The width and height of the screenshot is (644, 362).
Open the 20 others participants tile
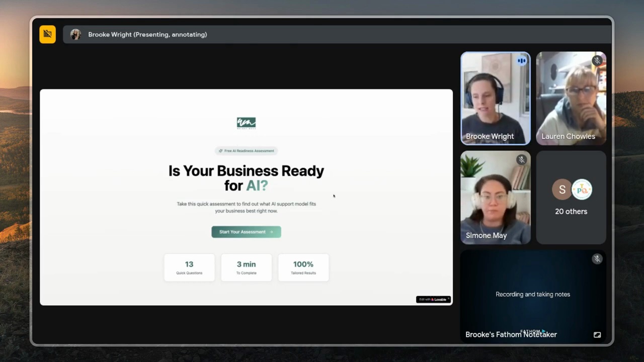pyautogui.click(x=571, y=198)
